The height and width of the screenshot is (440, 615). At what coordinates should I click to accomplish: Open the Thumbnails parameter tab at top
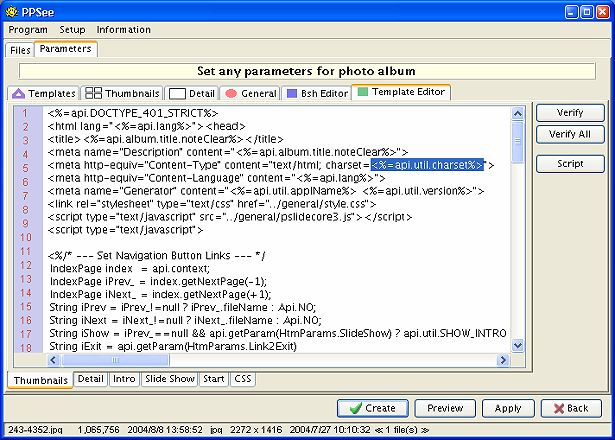click(x=122, y=93)
